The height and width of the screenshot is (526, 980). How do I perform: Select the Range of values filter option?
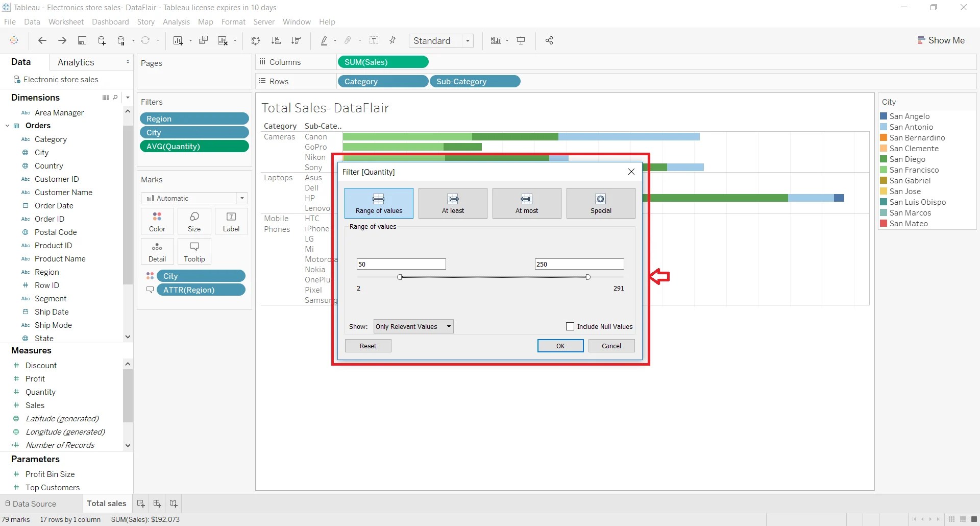click(378, 203)
